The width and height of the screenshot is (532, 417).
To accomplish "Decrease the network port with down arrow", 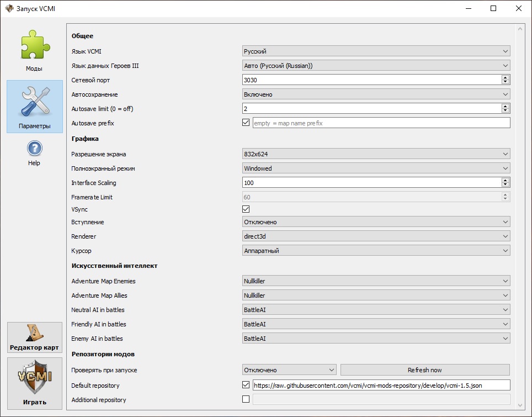I will point(505,82).
